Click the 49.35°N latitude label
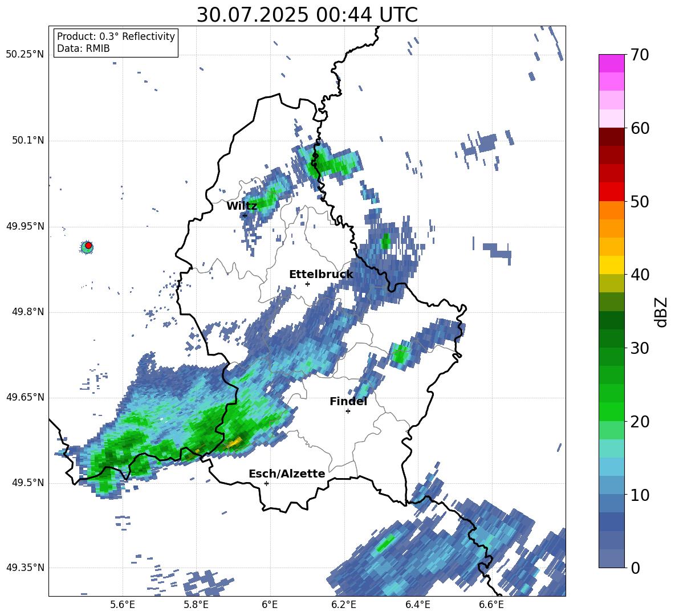The width and height of the screenshot is (675, 616). (25, 568)
